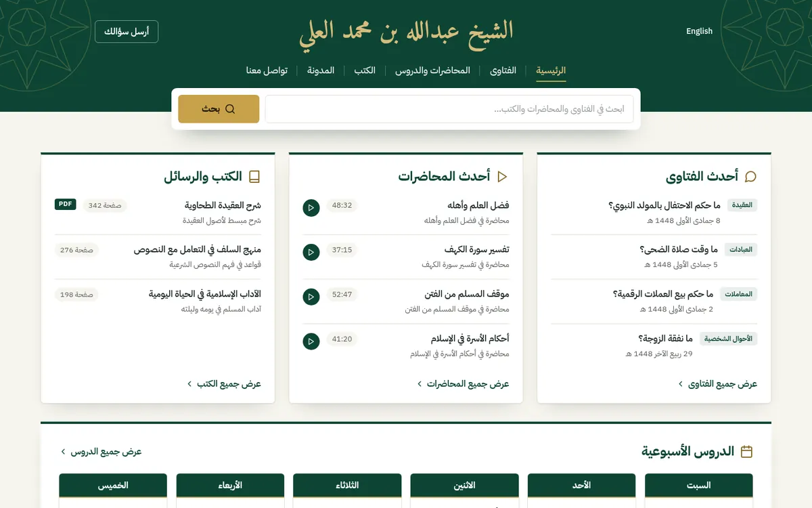Click the play triangle icon beside أحدث المحاضرات
Viewport: 812px width, 508px height.
click(x=502, y=177)
